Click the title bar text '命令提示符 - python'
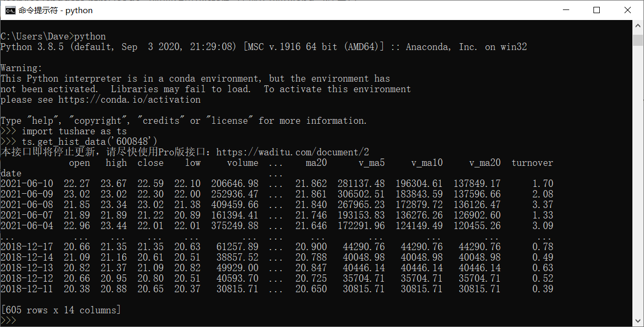The width and height of the screenshot is (644, 327). click(55, 10)
